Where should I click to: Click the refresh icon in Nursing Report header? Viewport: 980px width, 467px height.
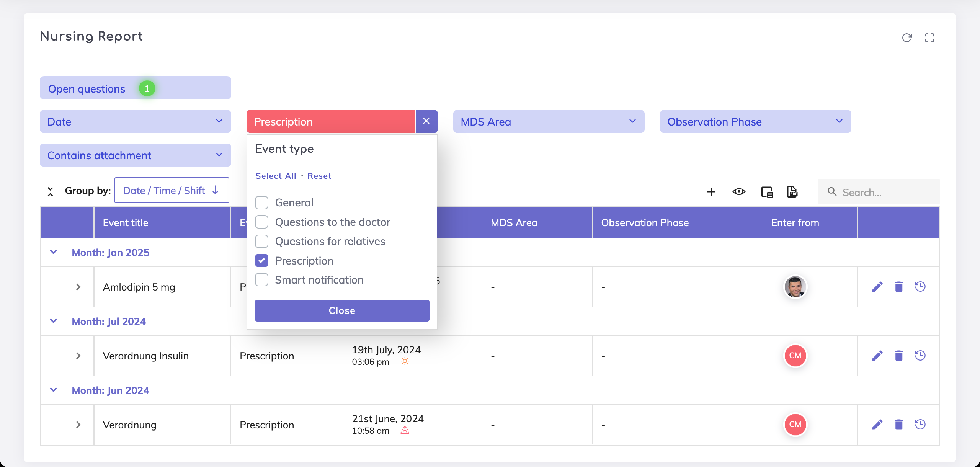point(906,38)
